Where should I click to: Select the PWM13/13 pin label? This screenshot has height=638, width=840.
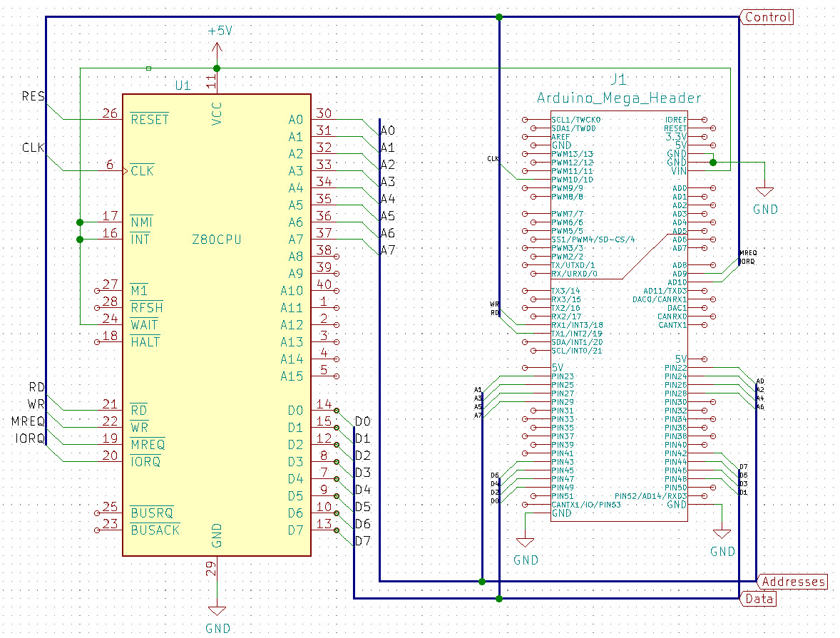tap(572, 154)
